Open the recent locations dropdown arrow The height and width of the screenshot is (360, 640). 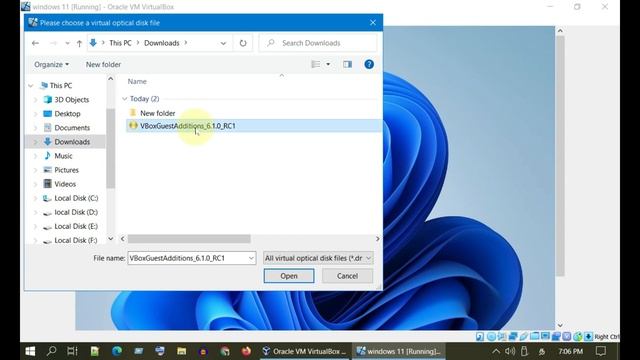67,43
